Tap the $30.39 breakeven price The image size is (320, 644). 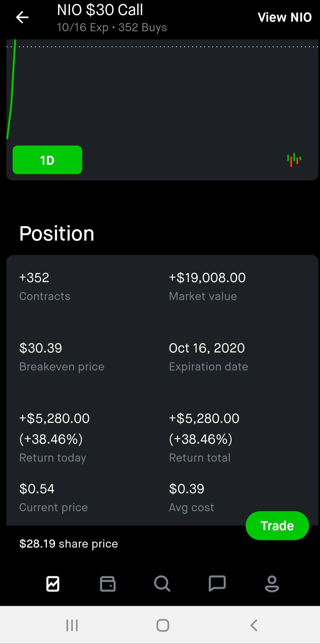[x=41, y=348]
